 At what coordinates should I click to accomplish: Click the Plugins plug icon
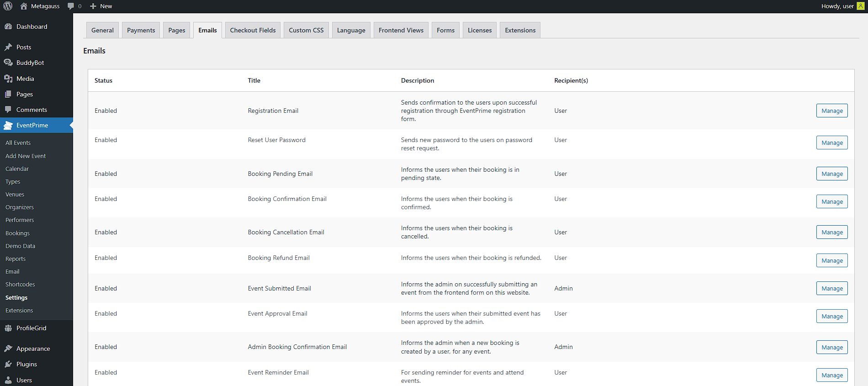(8, 364)
